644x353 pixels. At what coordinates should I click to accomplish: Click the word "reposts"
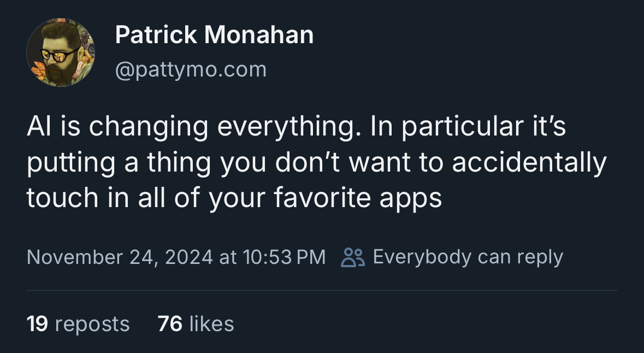click(x=92, y=324)
